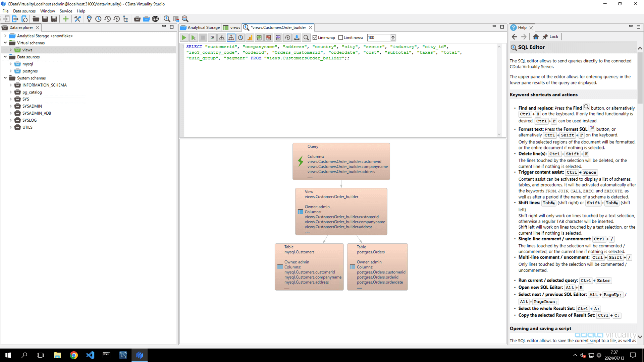This screenshot has width=644, height=362.
Task: Open Visual Studio Code from the taskbar
Action: 90,355
